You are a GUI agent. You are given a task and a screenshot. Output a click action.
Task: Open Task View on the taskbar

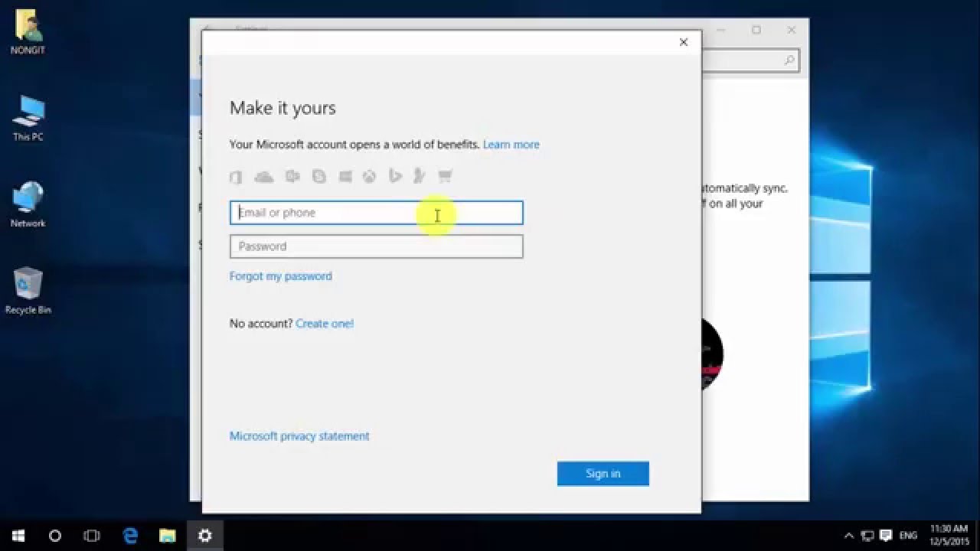coord(92,536)
